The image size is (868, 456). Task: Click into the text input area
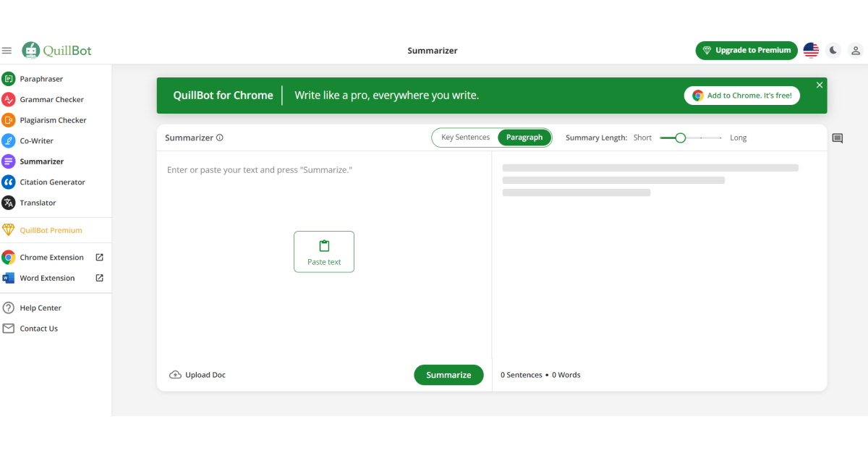[x=324, y=253]
